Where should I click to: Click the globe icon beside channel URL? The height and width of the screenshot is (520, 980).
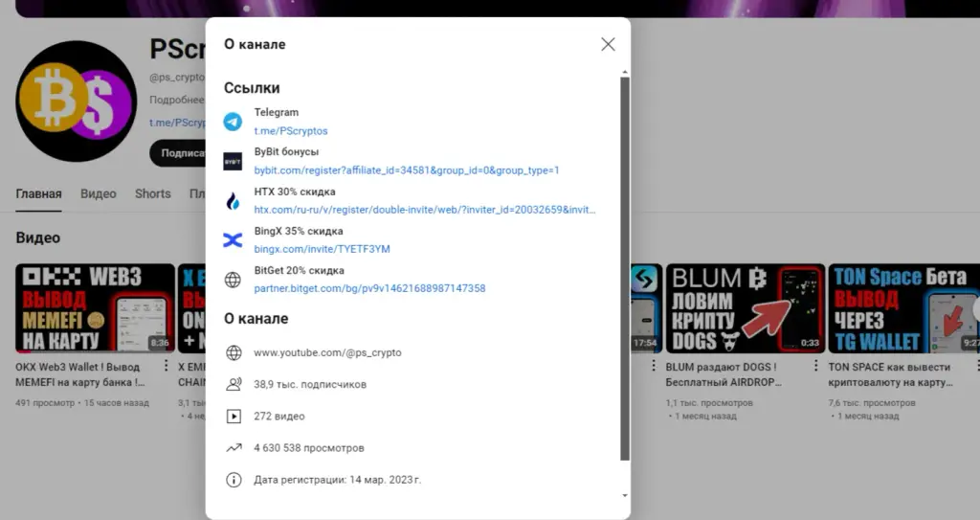234,353
